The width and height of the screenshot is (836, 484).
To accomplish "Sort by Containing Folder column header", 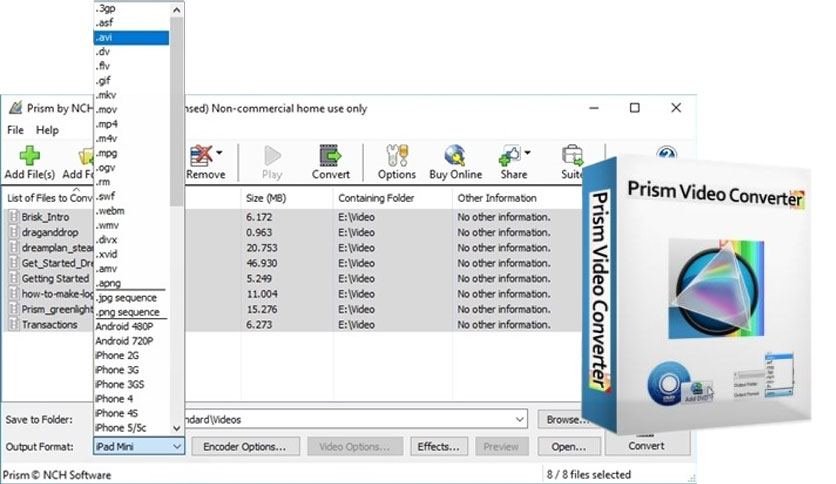I will (376, 198).
